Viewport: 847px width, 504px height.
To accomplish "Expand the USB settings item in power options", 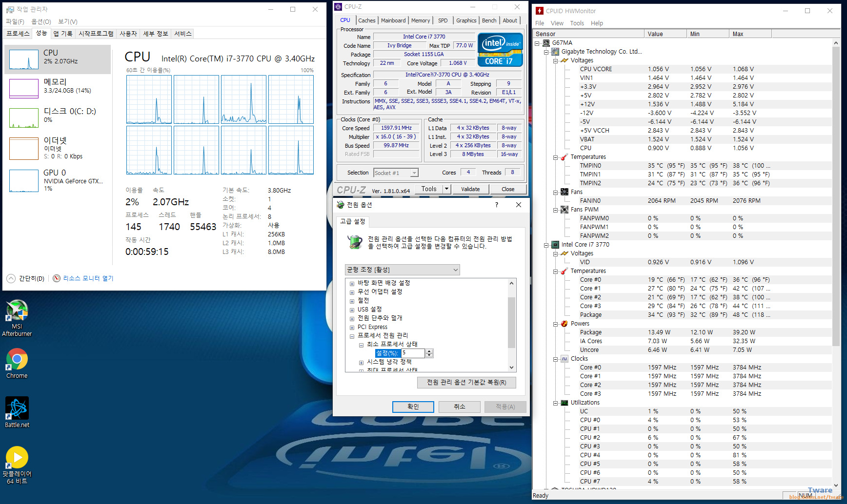I will (352, 310).
